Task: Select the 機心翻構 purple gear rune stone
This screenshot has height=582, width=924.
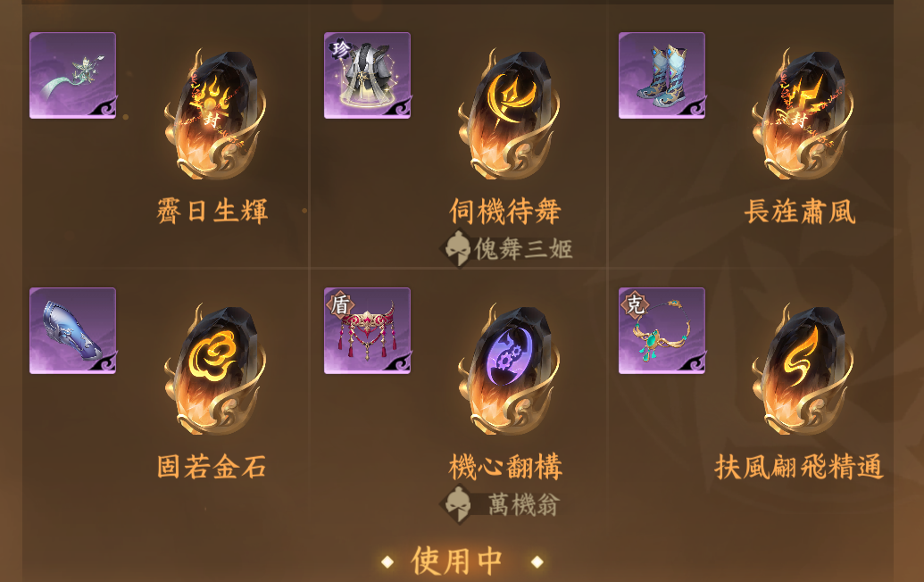Action: tap(508, 370)
